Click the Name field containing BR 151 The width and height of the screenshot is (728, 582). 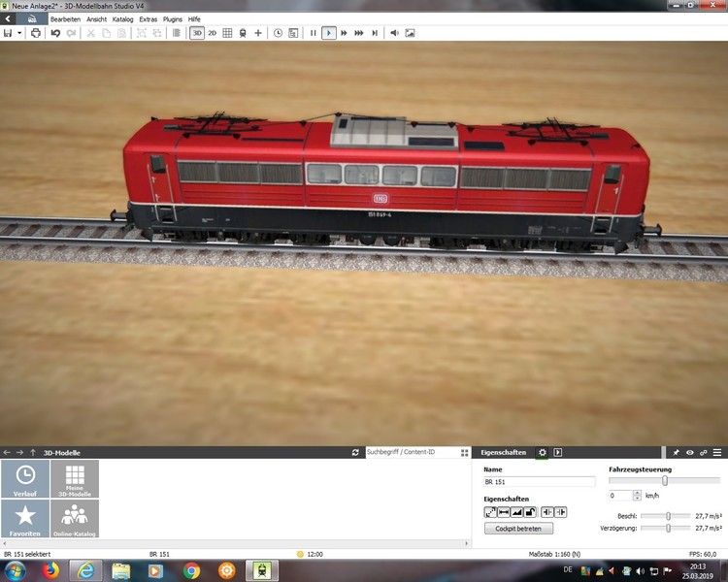[539, 482]
